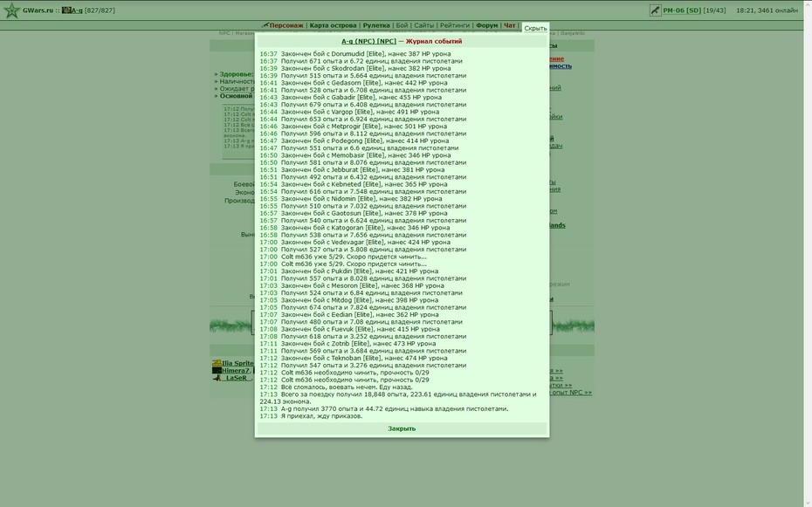Click the log line 'Всего за поездку получил 18,848 опыта'
The image size is (812, 507).
(x=398, y=398)
